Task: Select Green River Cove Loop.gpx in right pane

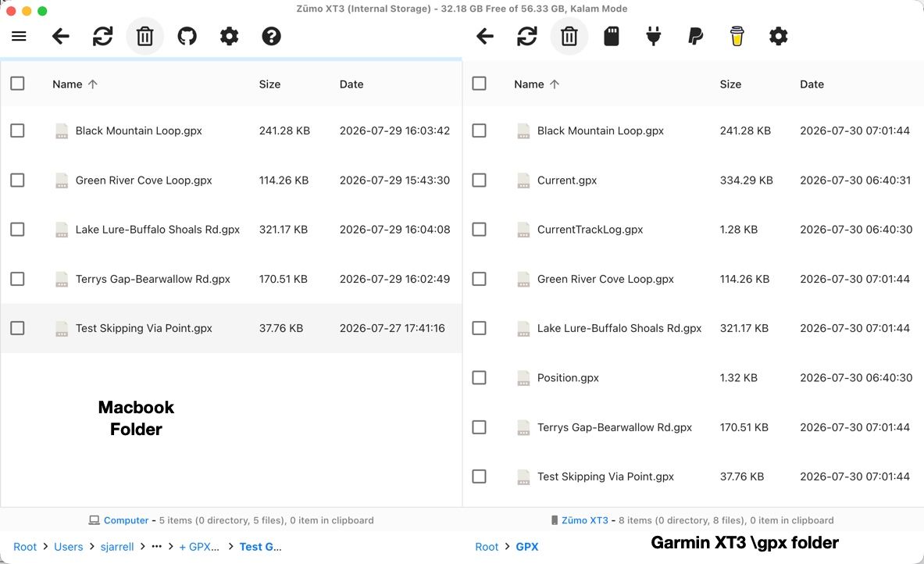Action: (x=605, y=280)
